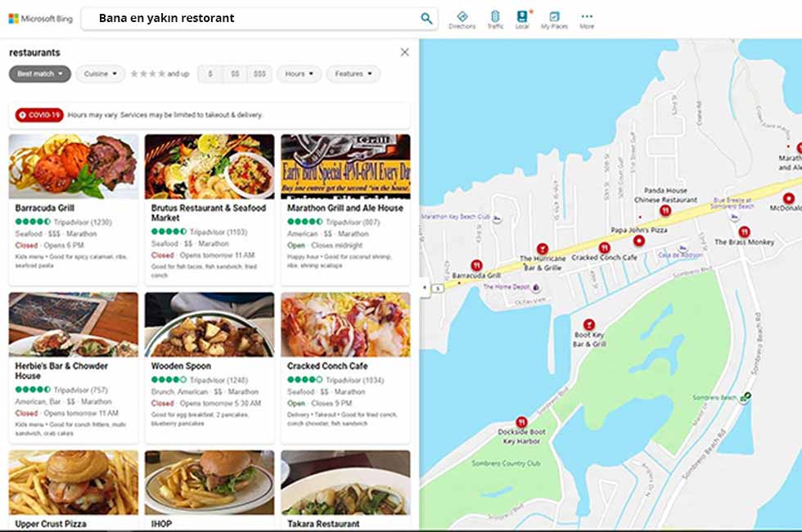The image size is (802, 532).
Task: Select the Dockside Boot Key Harbor pin
Action: (521, 422)
